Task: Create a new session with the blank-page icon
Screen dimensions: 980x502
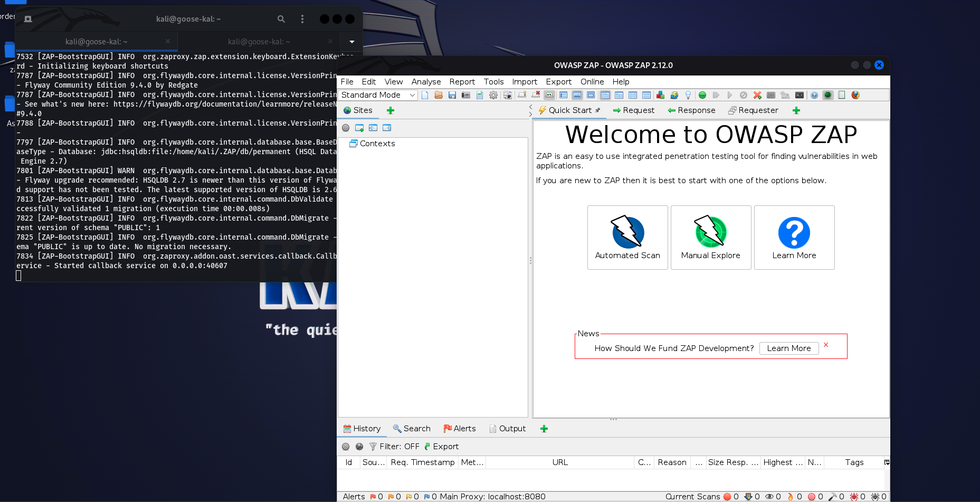Action: coord(425,95)
